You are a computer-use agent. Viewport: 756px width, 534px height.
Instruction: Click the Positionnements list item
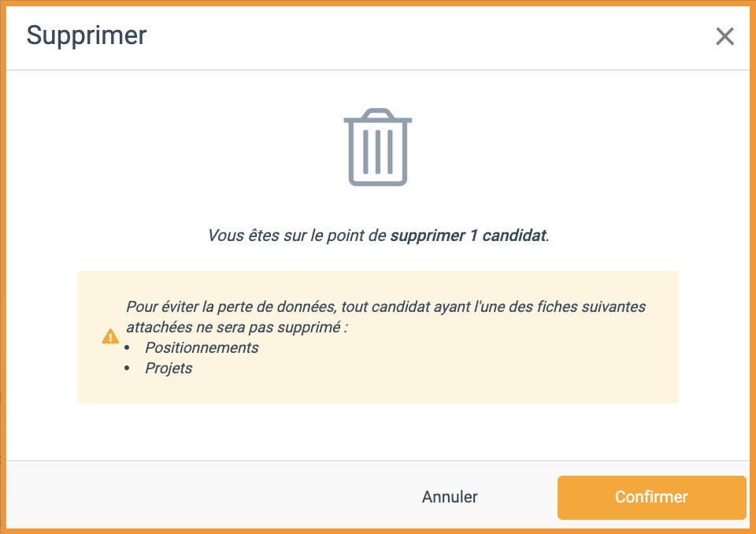[x=202, y=348]
